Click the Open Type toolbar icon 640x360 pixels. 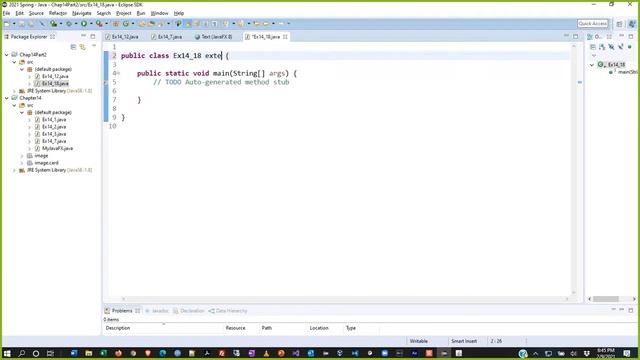142,24
